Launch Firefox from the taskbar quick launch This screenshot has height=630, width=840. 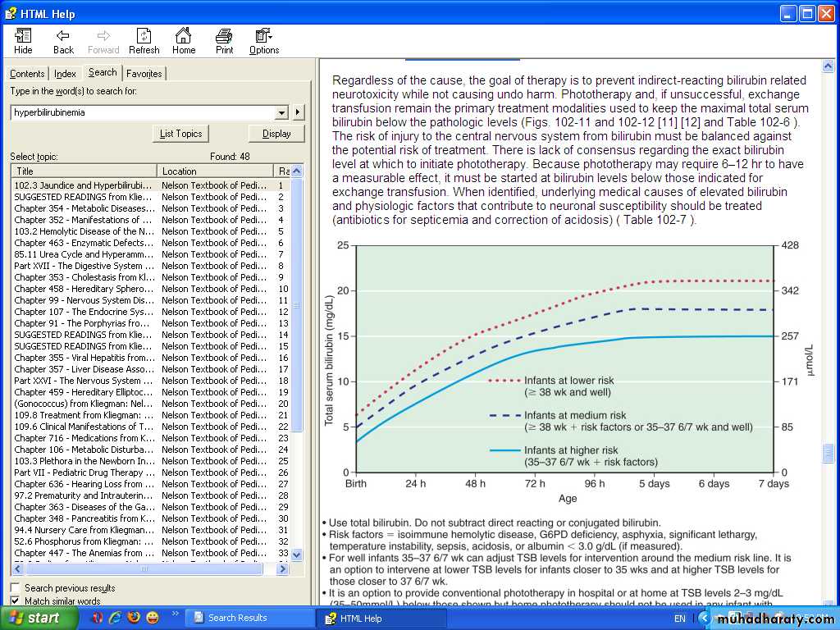tap(133, 618)
